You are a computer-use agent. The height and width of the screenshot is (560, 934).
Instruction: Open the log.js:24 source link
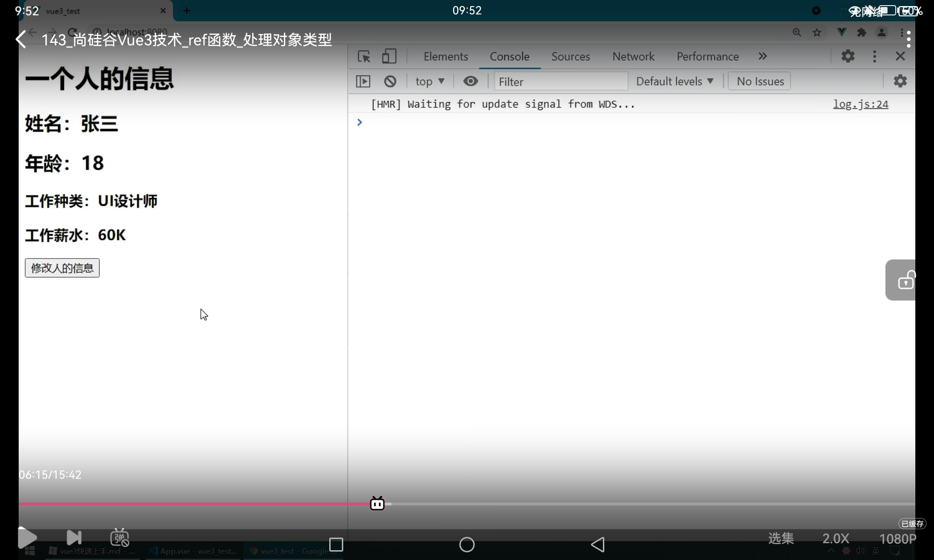860,104
